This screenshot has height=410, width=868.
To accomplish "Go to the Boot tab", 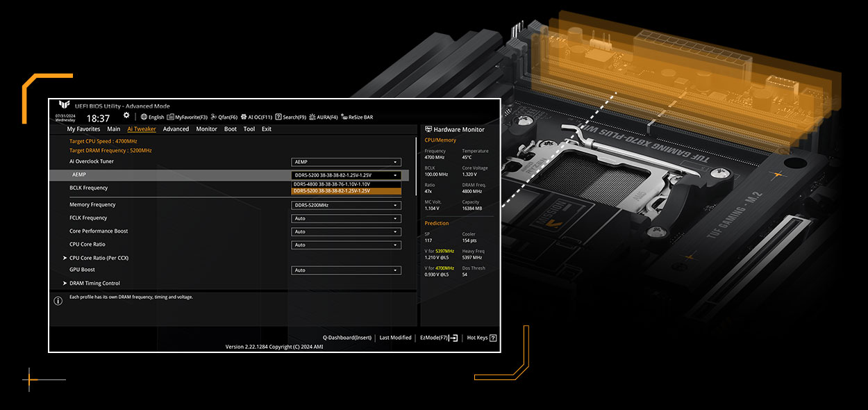I will [x=231, y=129].
